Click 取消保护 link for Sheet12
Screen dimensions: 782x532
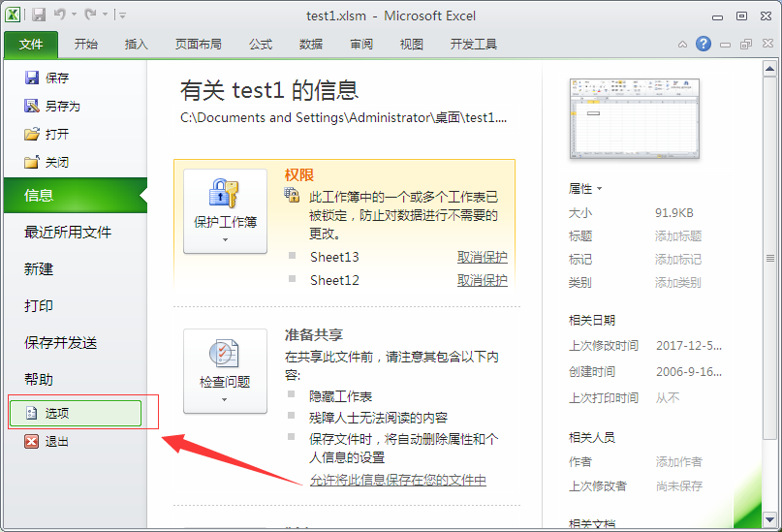(x=483, y=280)
